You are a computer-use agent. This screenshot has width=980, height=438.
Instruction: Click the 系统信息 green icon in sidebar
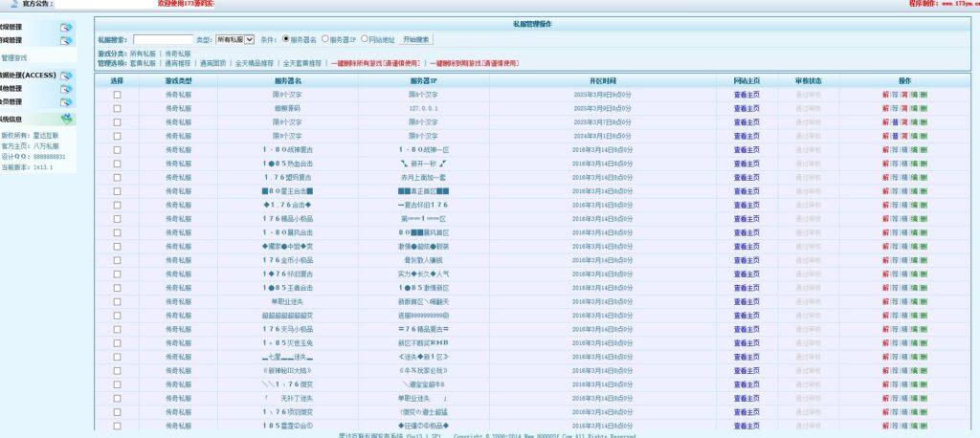(66, 119)
